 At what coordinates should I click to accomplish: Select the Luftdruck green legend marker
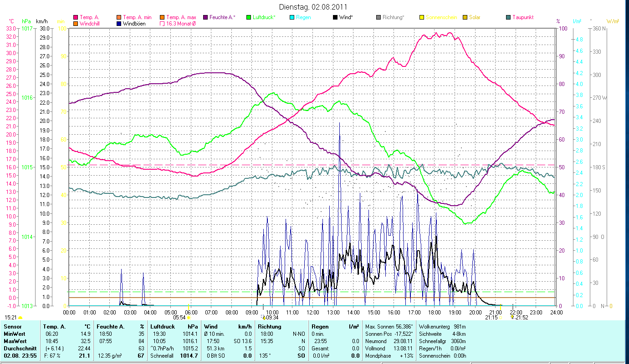click(248, 17)
